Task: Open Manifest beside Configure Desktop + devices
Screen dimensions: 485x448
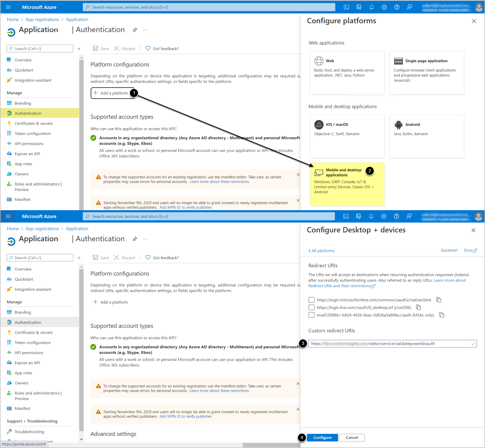Action: point(23,409)
